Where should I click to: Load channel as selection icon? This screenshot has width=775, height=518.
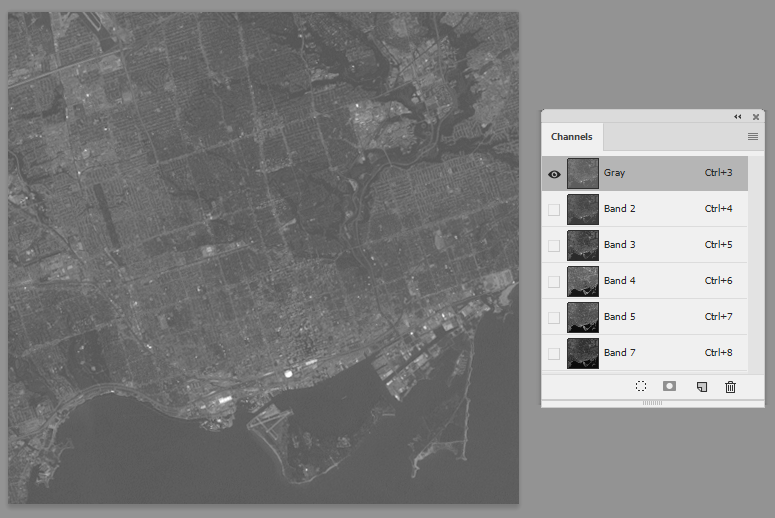point(641,387)
